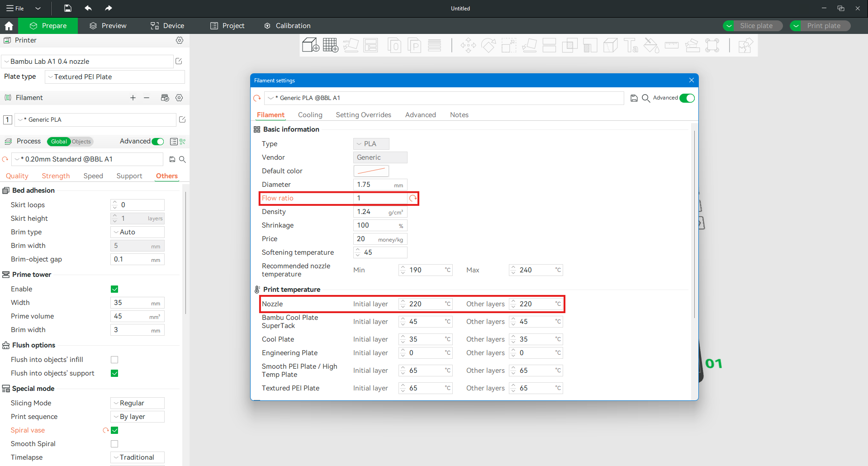
Task: Check the Smooth Spiral checkbox
Action: [114, 444]
